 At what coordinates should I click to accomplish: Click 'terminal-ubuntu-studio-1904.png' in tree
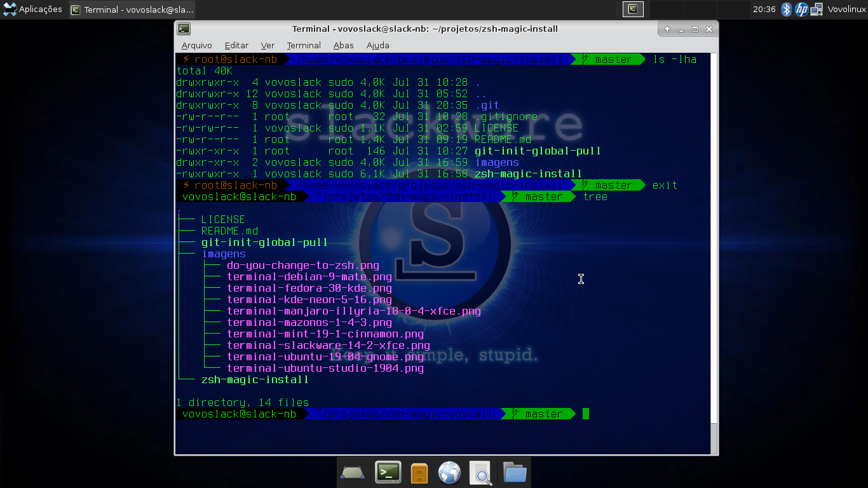(x=325, y=369)
